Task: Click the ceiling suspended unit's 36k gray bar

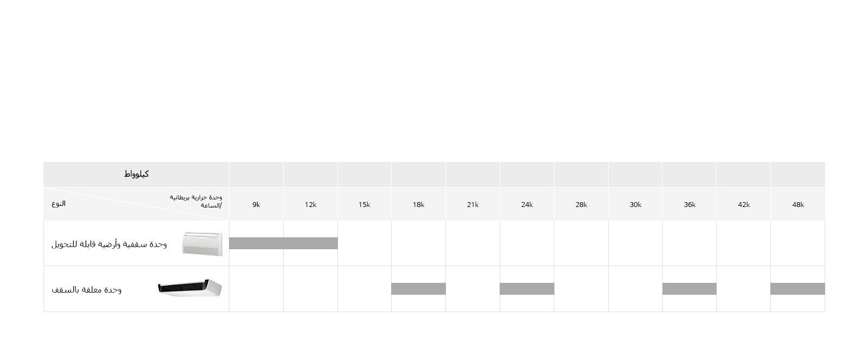Action: [690, 289]
